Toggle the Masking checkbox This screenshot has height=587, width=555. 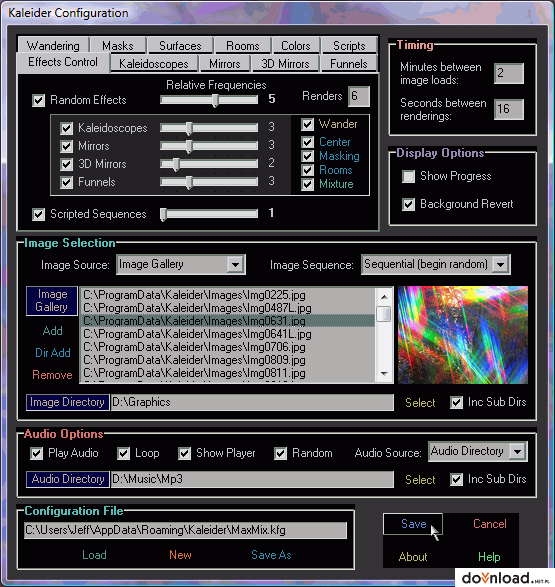click(x=307, y=156)
